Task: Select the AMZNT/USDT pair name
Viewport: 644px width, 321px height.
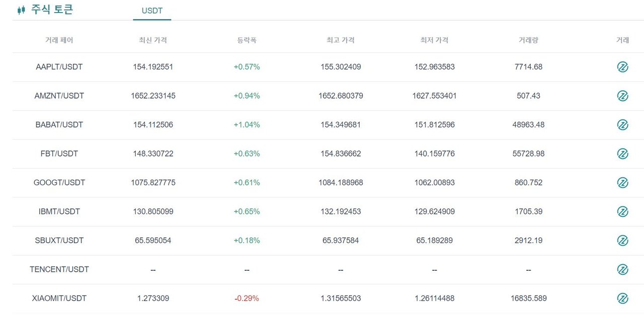Action: click(59, 96)
